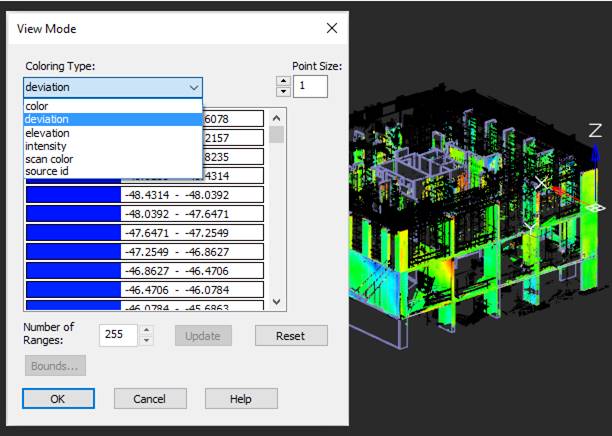Click the Number of Ranges field
This screenshot has width=612, height=436.
(x=116, y=336)
